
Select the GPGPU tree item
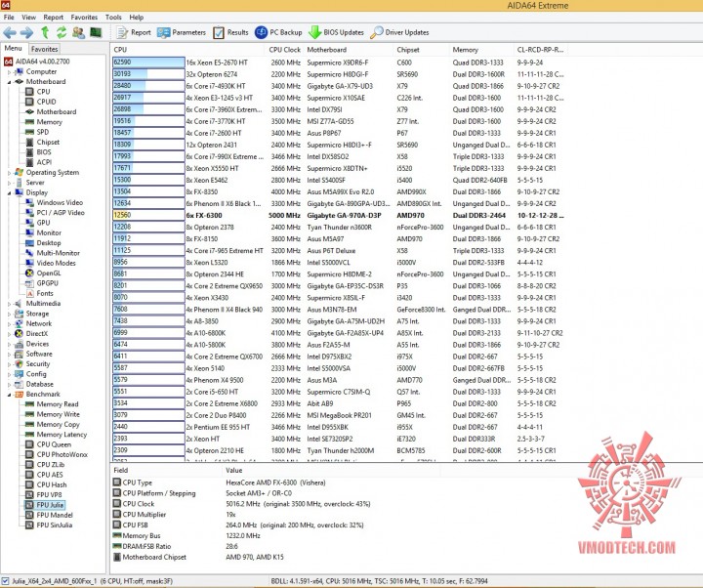tap(48, 283)
